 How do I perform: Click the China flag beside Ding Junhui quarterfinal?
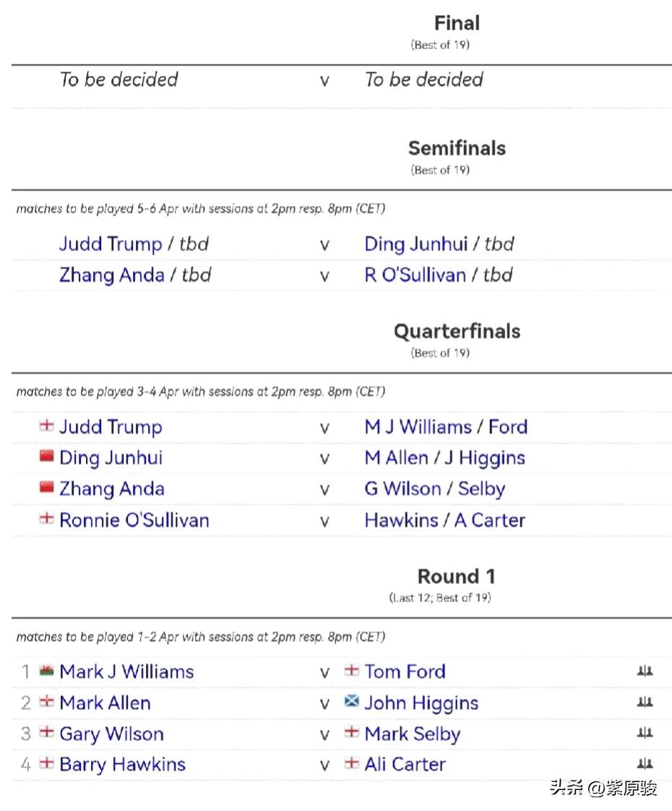(46, 456)
